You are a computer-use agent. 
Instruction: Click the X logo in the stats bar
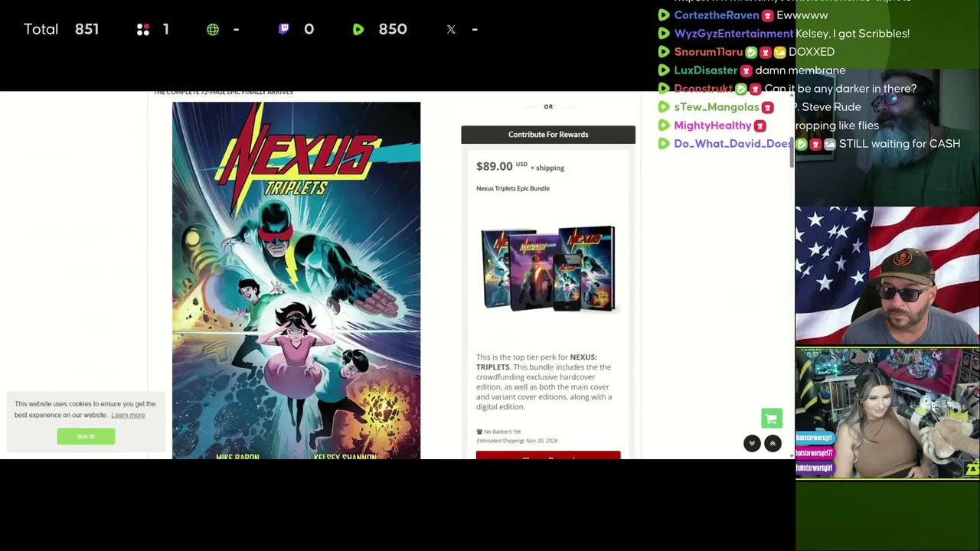tap(451, 29)
